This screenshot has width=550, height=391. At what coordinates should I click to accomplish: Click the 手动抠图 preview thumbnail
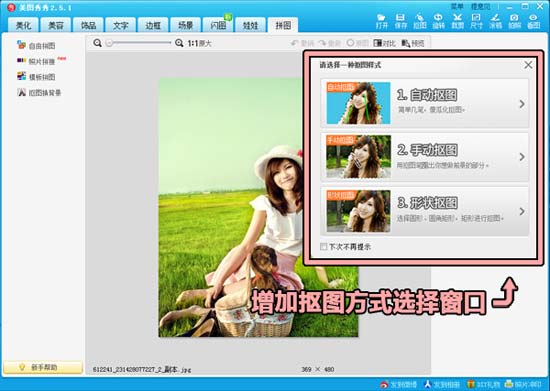[358, 157]
